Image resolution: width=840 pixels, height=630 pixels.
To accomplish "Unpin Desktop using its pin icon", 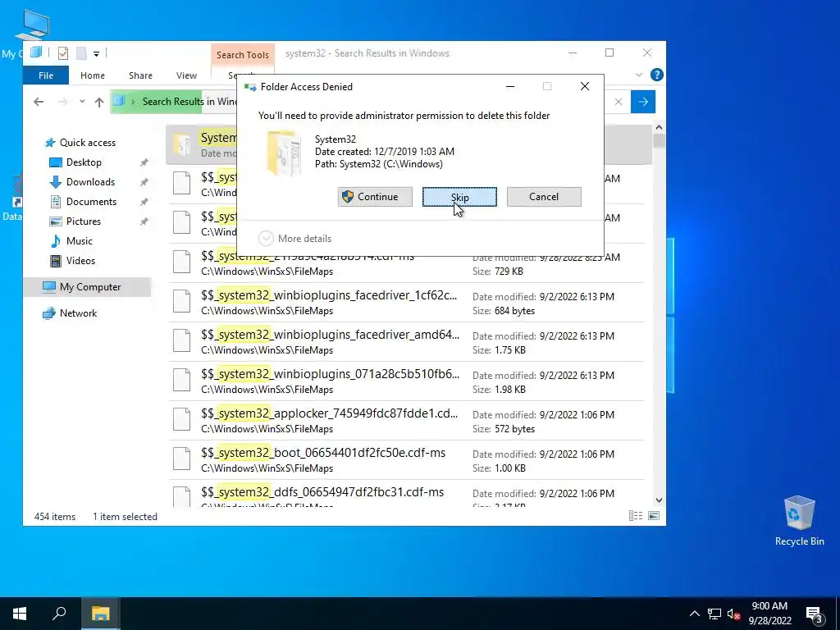I will pos(144,162).
